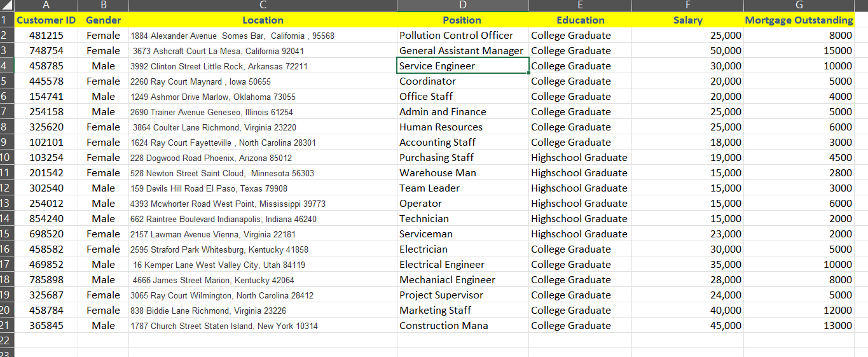This screenshot has height=357, width=868.
Task: Click the row 21 header
Action: tap(6, 326)
